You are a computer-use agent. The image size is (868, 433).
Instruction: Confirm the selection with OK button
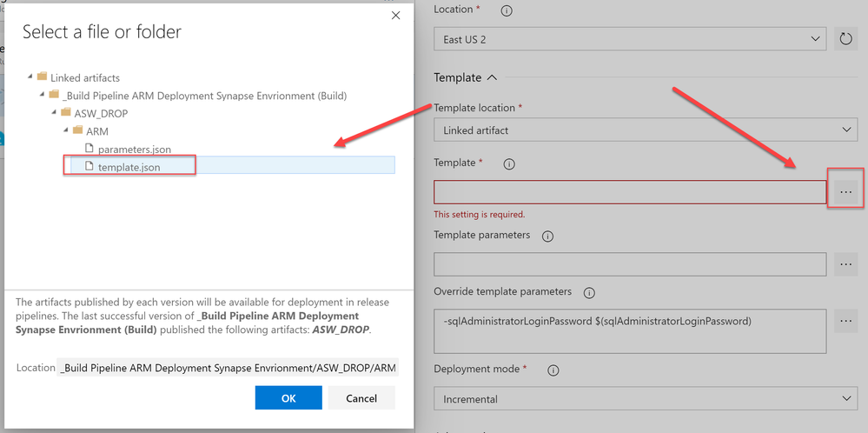[288, 398]
